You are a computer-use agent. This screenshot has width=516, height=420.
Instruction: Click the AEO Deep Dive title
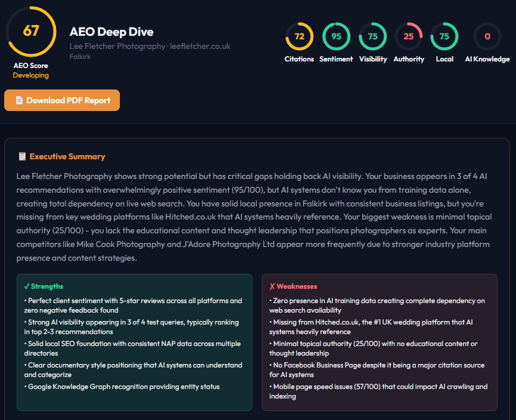point(112,32)
